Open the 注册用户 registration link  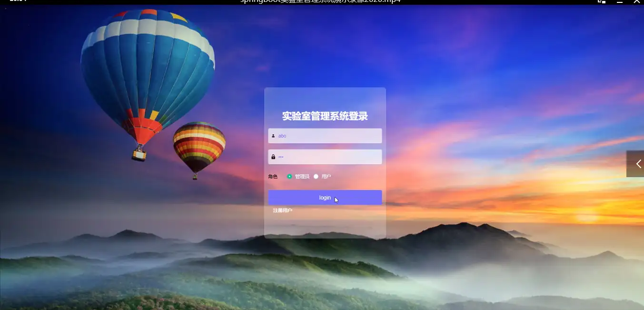point(282,210)
